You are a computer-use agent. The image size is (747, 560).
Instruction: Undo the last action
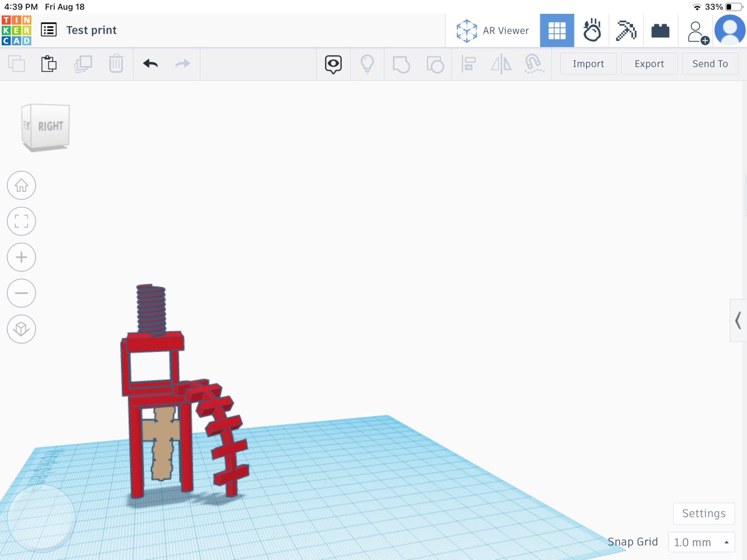pyautogui.click(x=151, y=64)
